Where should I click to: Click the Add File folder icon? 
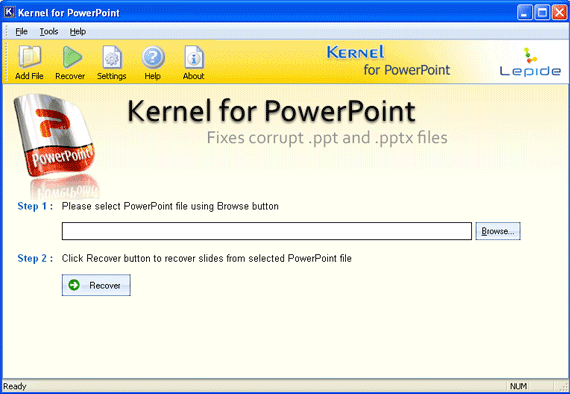(x=29, y=57)
